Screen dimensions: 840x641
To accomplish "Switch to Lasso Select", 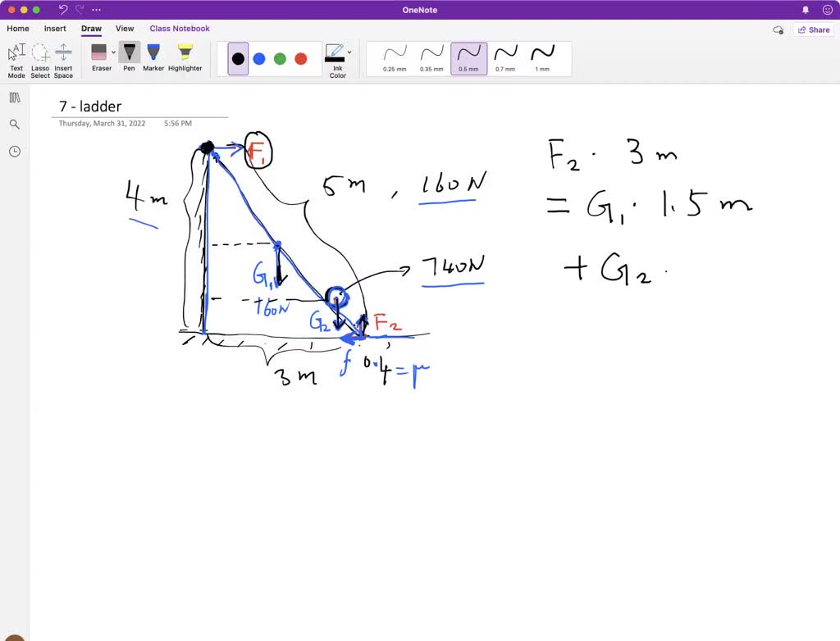I will tap(39, 57).
